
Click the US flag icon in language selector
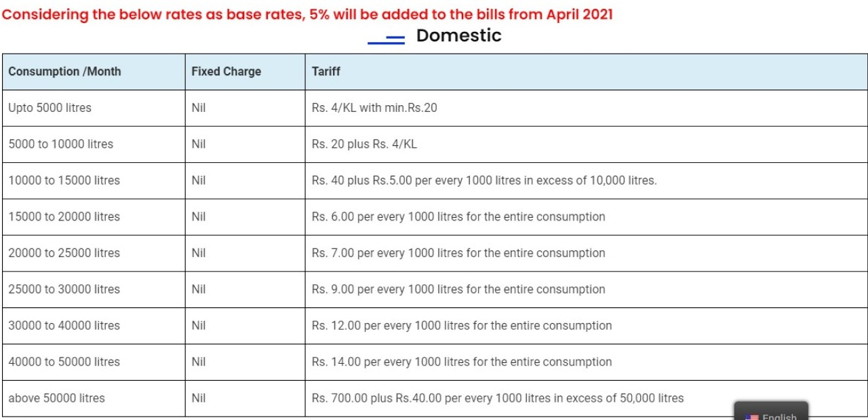[751, 417]
